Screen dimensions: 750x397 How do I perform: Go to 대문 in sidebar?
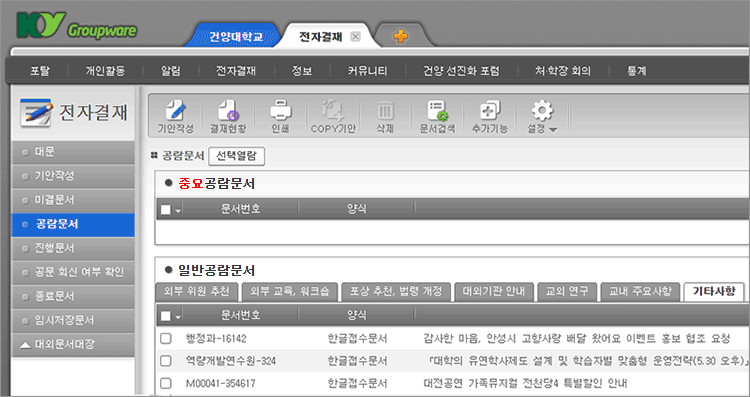(x=73, y=152)
